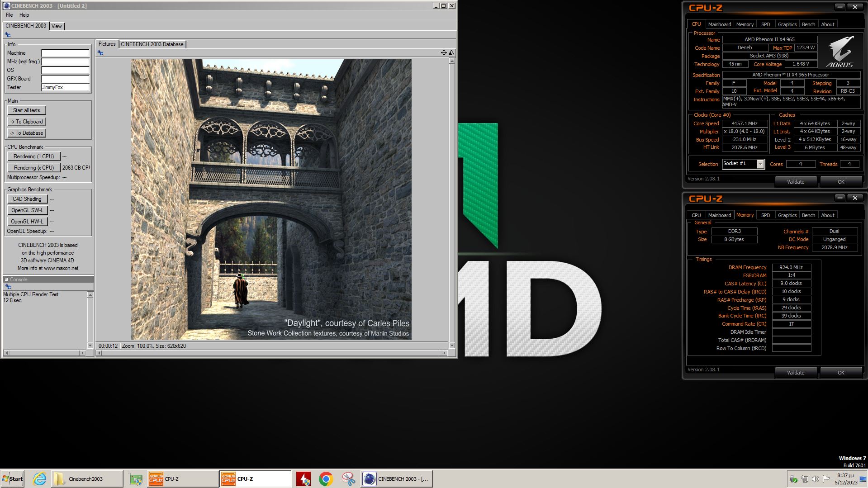Open the File menu in CINEBENCH
868x488 pixels.
(x=9, y=15)
